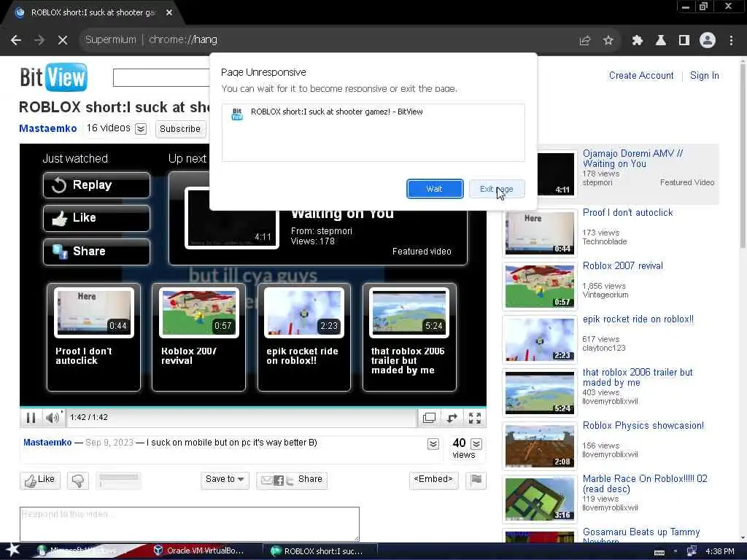Viewport: 747px width, 560px height.
Task: Open the Save to dropdown
Action: coord(225,480)
